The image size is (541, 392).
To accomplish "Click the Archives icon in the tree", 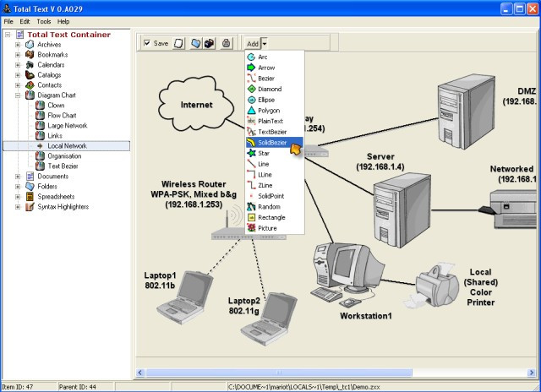I will click(x=30, y=45).
